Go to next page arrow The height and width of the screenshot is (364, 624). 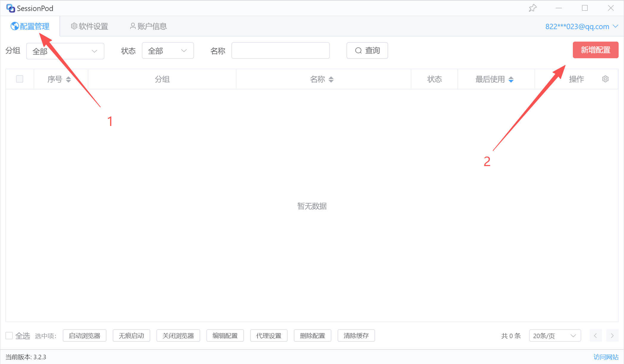click(x=612, y=336)
